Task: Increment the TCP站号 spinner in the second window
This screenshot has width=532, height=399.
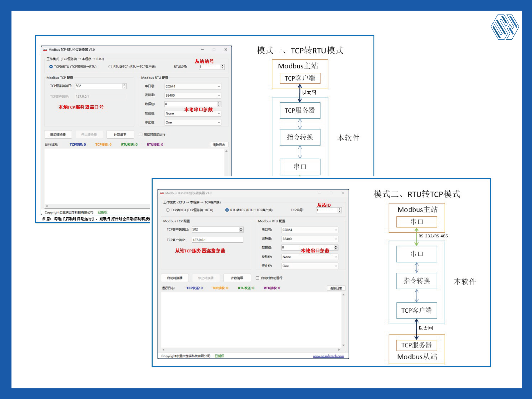Action: click(x=339, y=209)
